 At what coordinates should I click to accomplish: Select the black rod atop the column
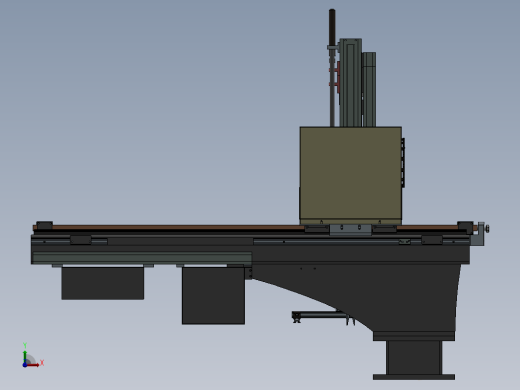click(332, 27)
